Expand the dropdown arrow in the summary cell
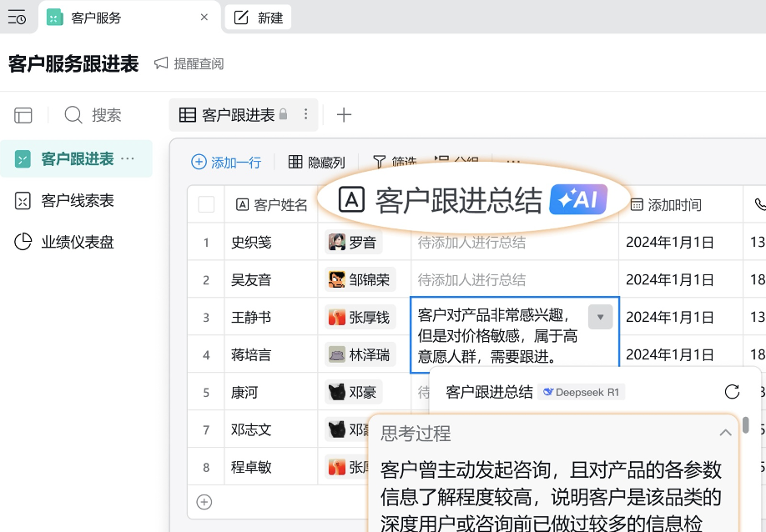 [601, 317]
